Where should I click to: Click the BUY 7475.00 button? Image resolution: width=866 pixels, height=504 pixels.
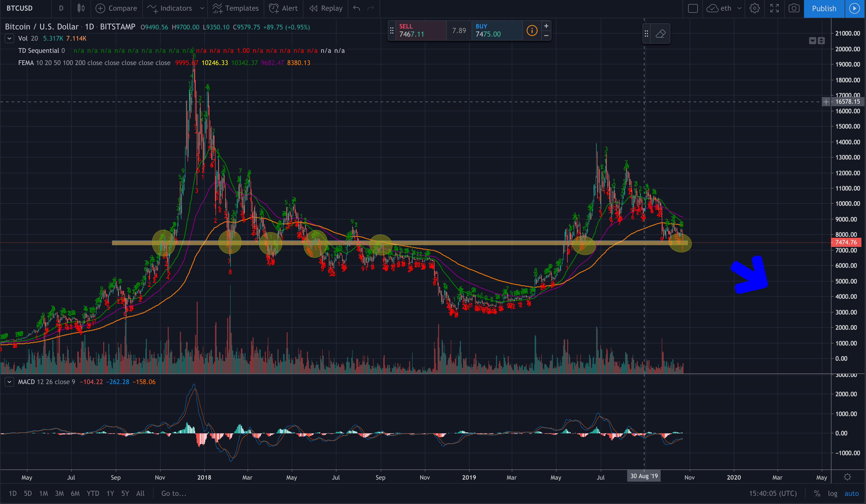click(497, 30)
